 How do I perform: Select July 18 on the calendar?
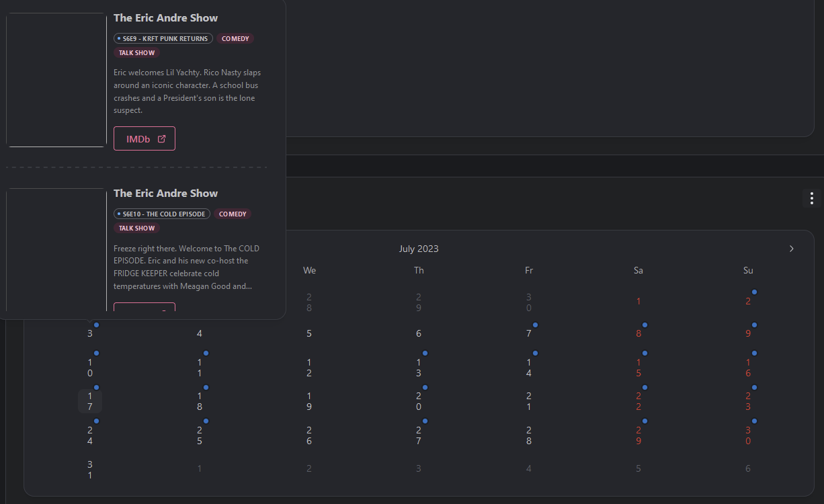point(200,401)
